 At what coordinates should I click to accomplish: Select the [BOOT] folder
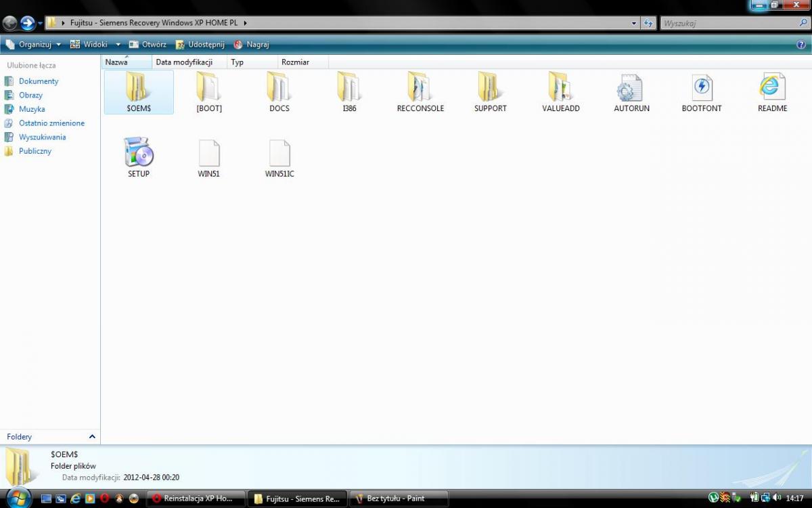pos(209,92)
